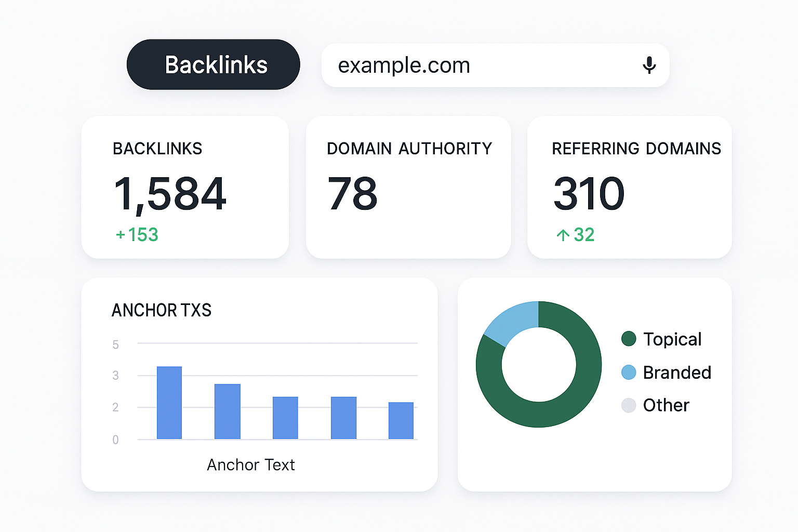
Task: Select the second bar in anchor chart
Action: [228, 411]
